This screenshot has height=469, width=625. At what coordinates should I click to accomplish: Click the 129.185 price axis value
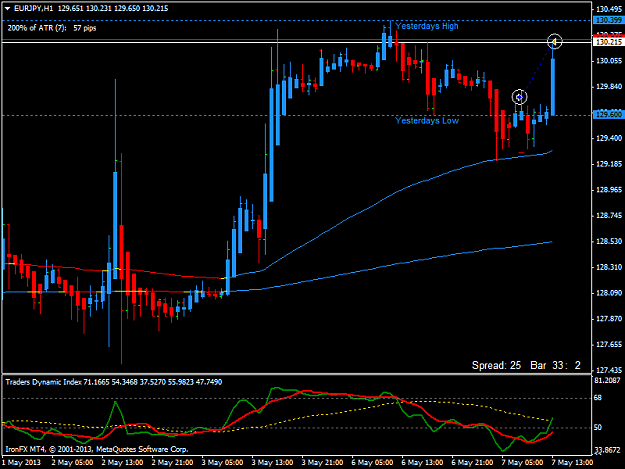pyautogui.click(x=609, y=164)
